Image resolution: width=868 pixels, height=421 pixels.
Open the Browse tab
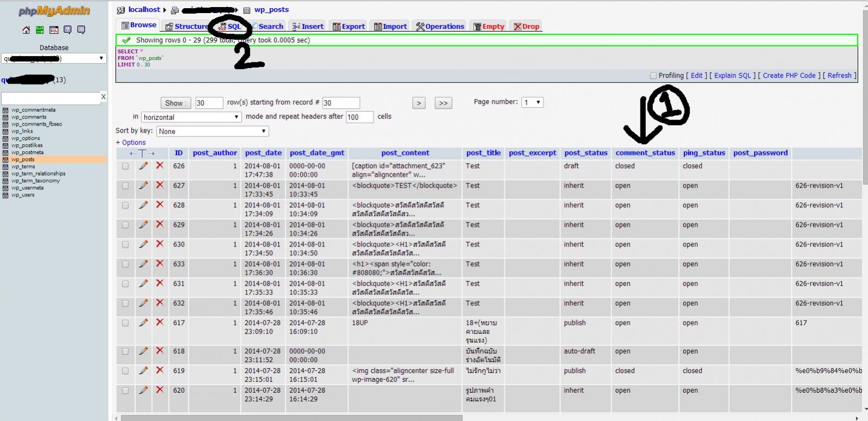[x=139, y=25]
